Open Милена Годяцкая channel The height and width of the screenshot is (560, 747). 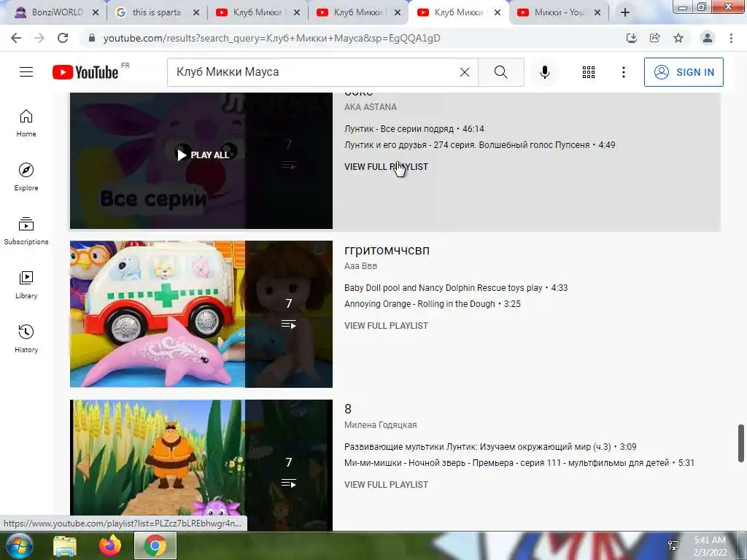(380, 425)
